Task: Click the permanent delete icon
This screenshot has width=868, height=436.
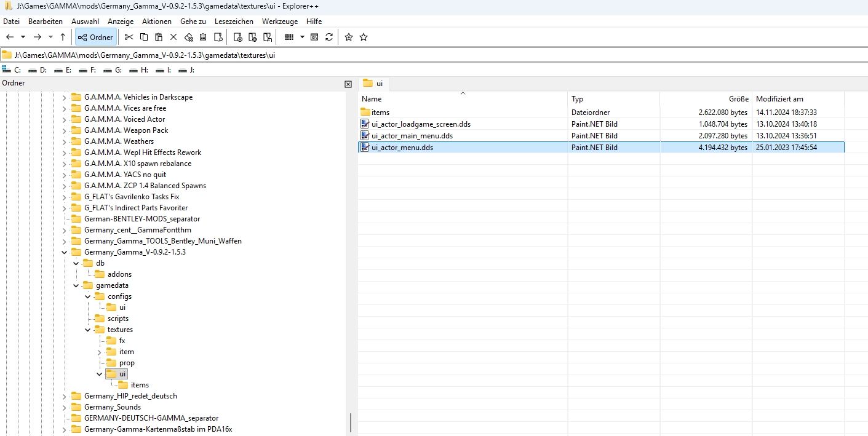Action: click(x=189, y=37)
